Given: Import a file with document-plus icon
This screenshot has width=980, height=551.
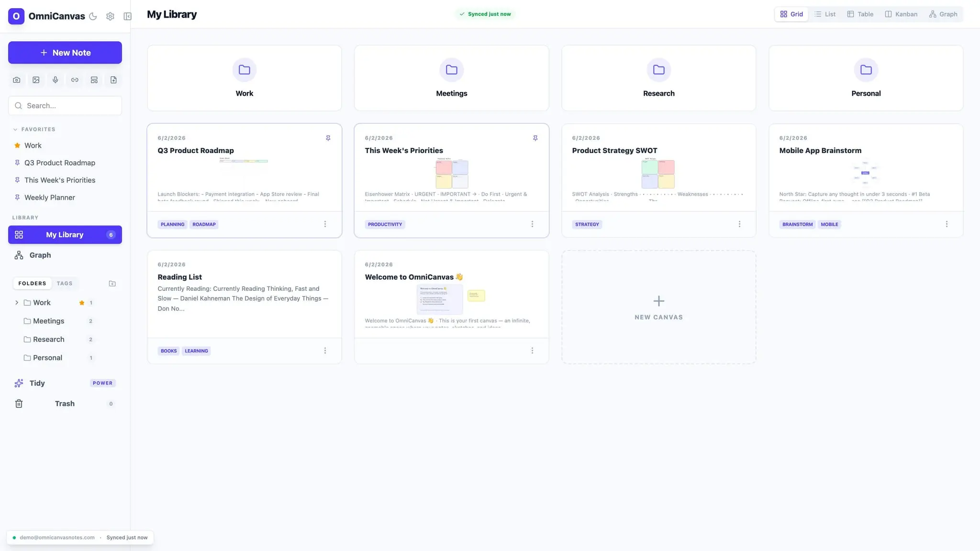Looking at the screenshot, I should click(113, 80).
